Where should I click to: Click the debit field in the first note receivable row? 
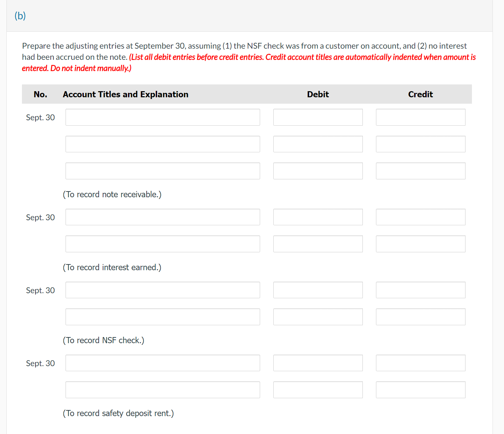click(318, 117)
